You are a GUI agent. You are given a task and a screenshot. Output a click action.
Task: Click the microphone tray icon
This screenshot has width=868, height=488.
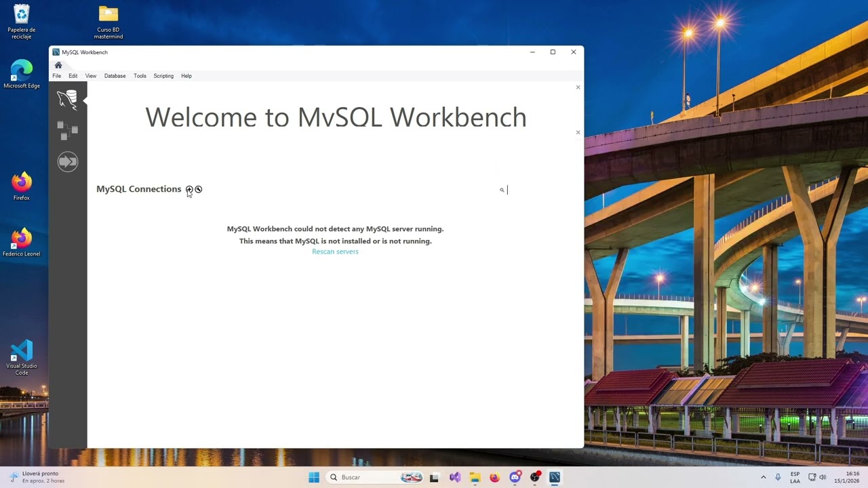(778, 477)
